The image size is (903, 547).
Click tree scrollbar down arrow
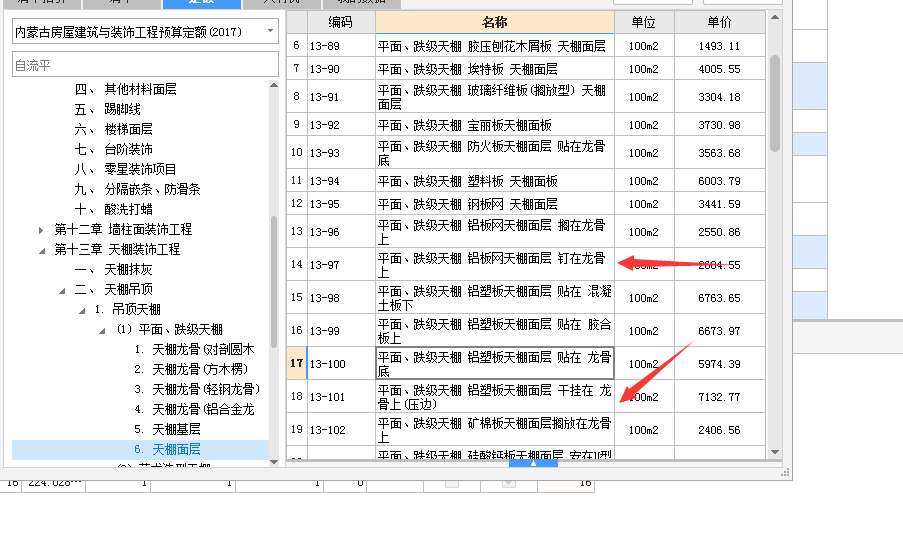click(274, 462)
